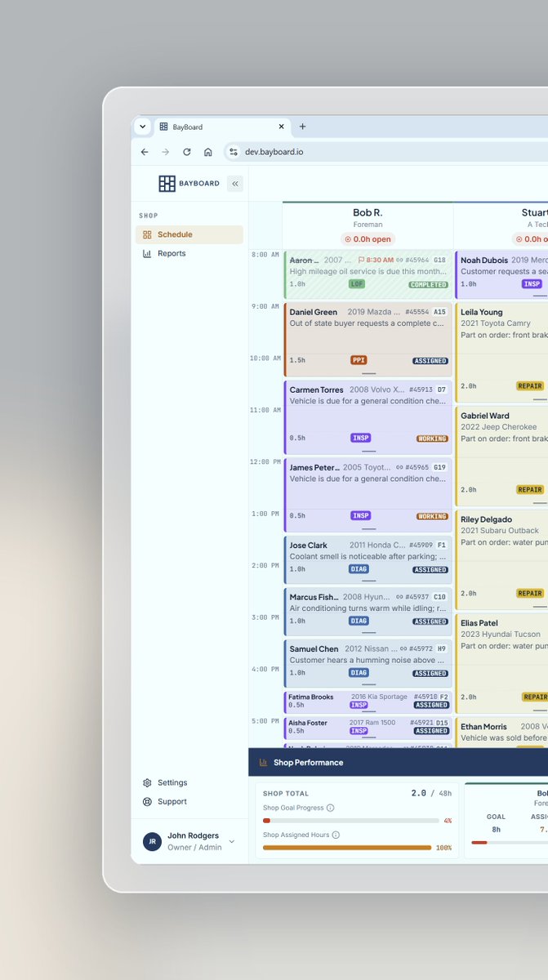The image size is (548, 980).
Task: Click the Settings gear icon
Action: (147, 782)
